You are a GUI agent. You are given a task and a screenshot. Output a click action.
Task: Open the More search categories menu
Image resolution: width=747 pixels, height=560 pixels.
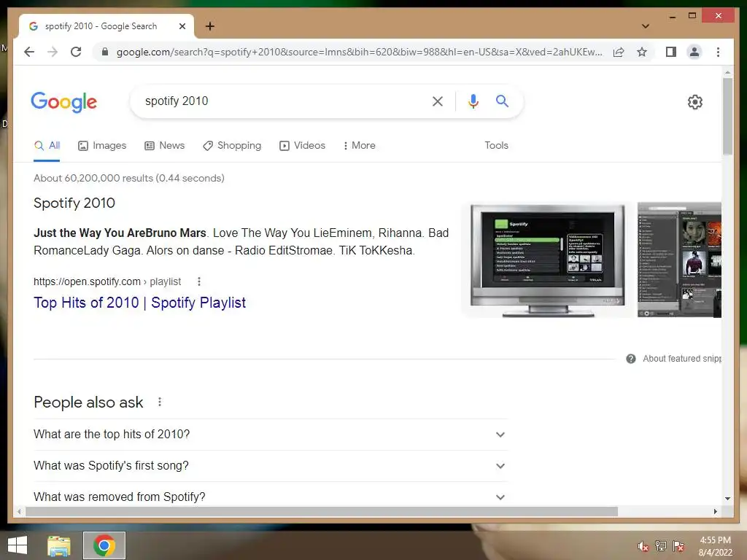click(359, 145)
